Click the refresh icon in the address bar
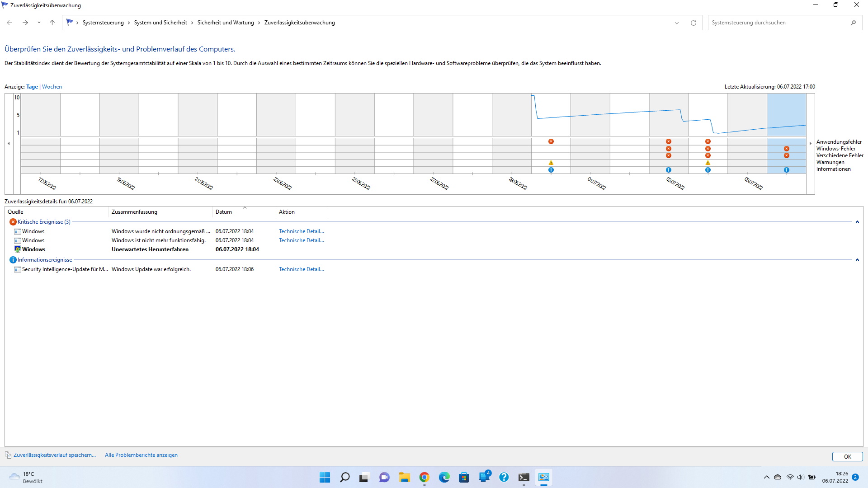 coord(693,23)
